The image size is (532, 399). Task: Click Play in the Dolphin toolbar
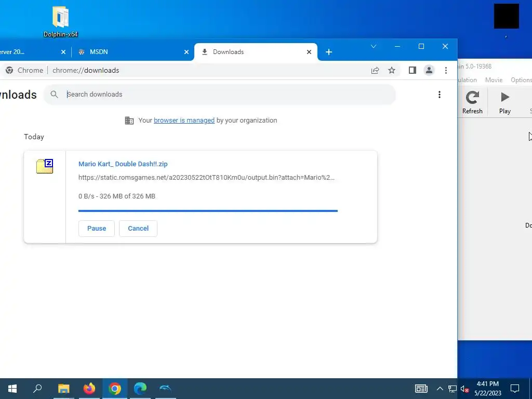pyautogui.click(x=505, y=102)
